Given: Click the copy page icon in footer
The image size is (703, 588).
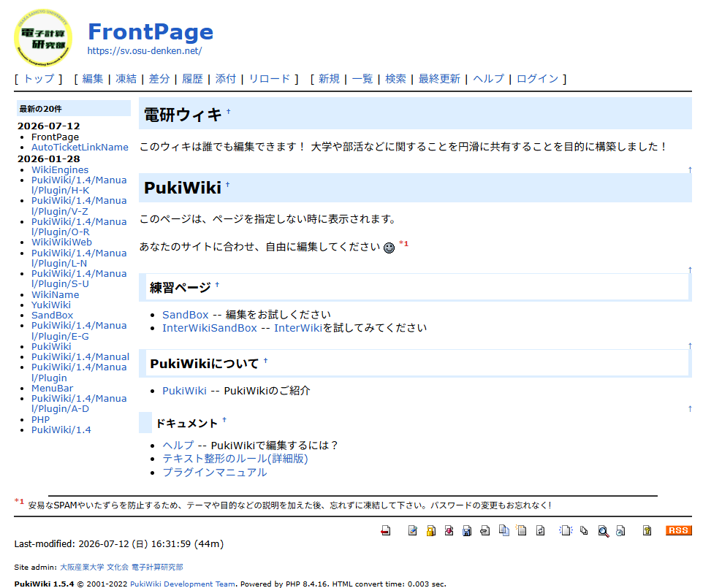Looking at the screenshot, I should click(x=504, y=530).
